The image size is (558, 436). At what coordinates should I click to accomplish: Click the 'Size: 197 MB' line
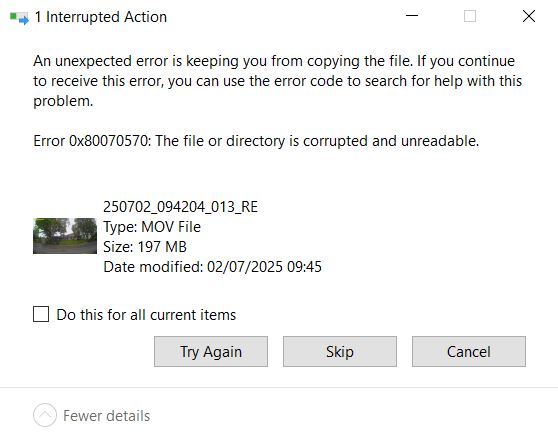[145, 247]
